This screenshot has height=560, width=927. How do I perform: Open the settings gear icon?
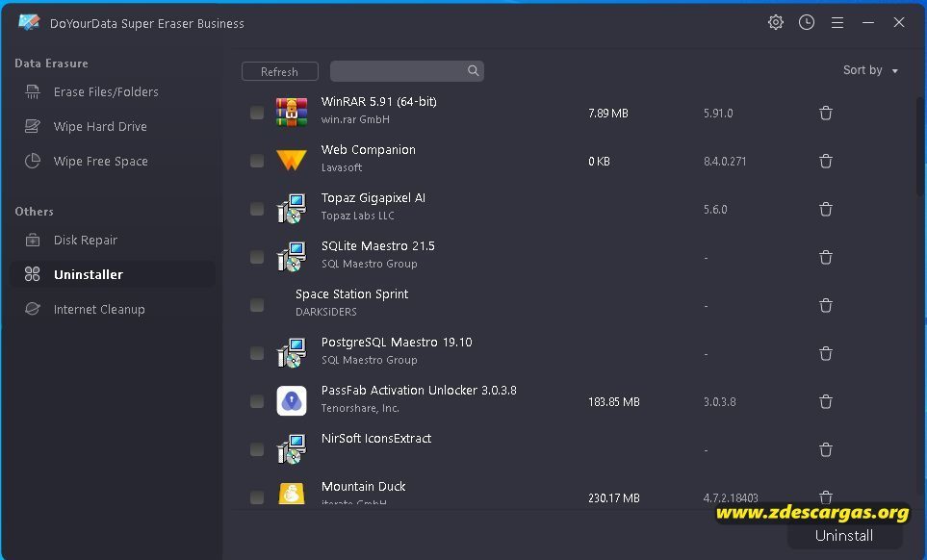776,22
